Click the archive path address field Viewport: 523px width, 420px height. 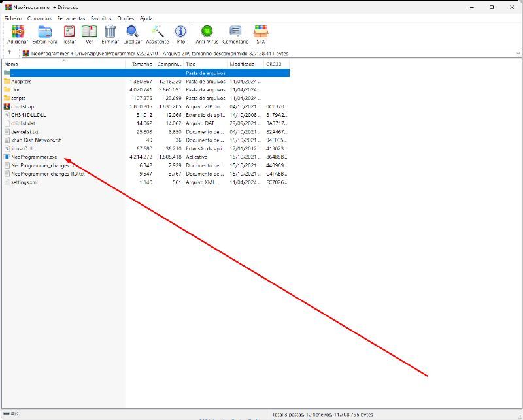(271, 53)
